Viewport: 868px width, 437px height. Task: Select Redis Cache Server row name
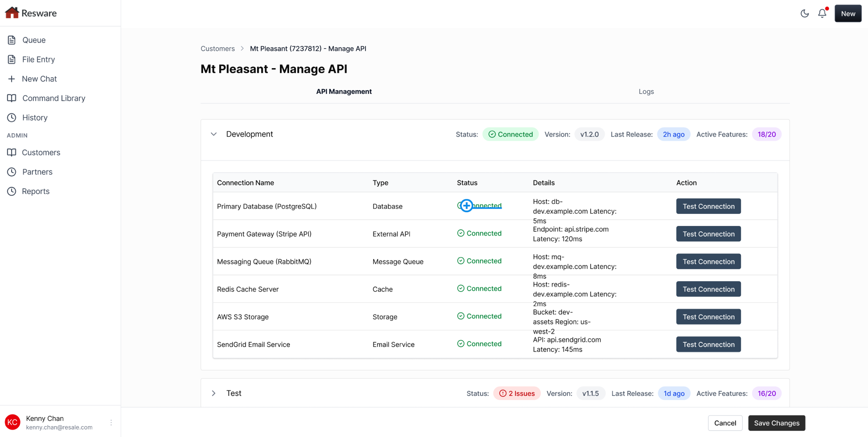click(x=248, y=289)
